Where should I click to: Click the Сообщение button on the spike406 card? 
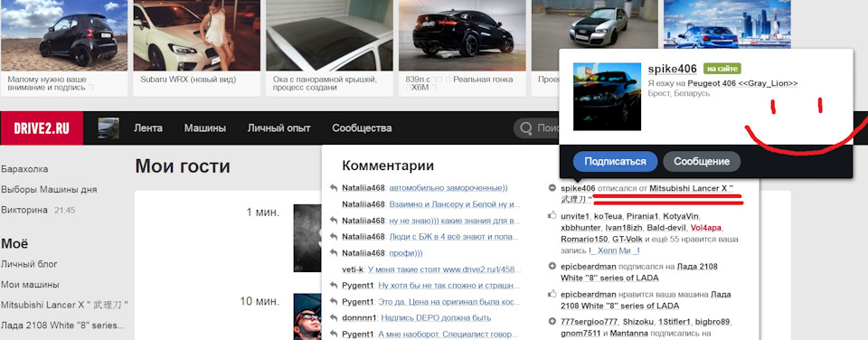(x=702, y=162)
